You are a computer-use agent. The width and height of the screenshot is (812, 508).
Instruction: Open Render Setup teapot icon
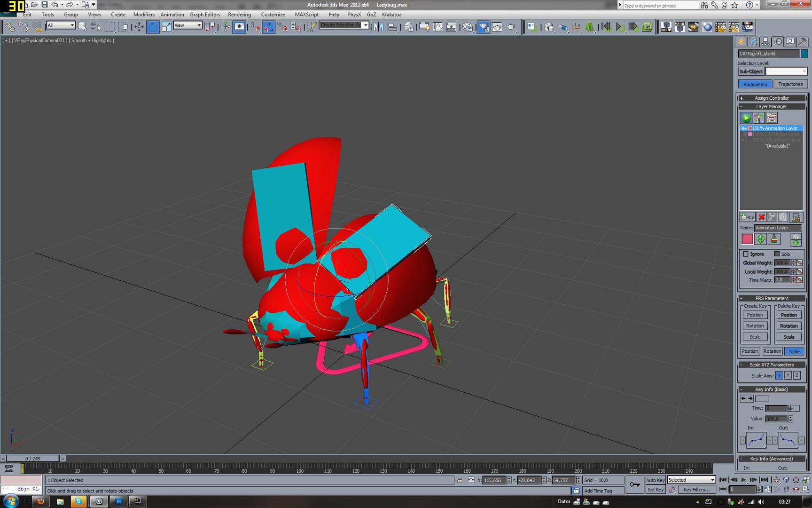(483, 27)
